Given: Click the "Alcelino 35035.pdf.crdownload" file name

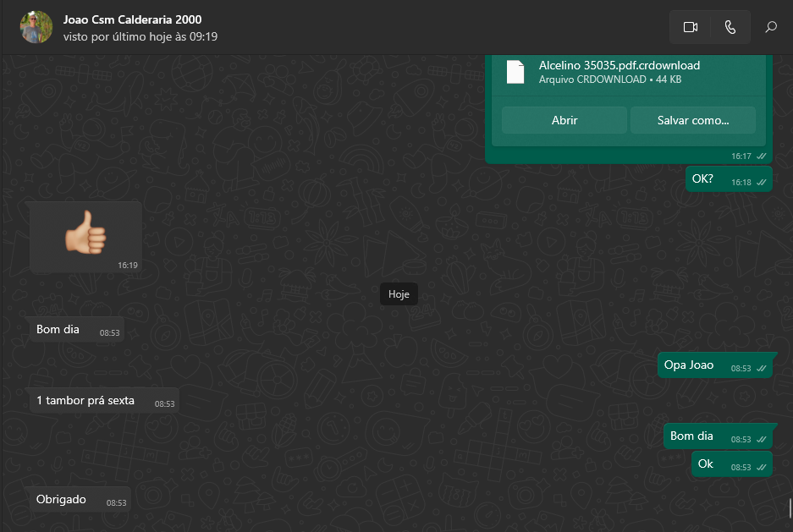Looking at the screenshot, I should point(619,65).
